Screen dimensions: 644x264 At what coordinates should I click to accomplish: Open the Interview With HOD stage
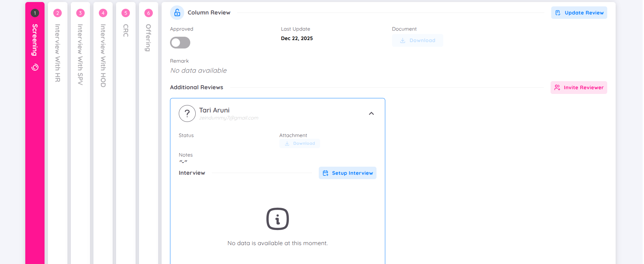click(103, 56)
